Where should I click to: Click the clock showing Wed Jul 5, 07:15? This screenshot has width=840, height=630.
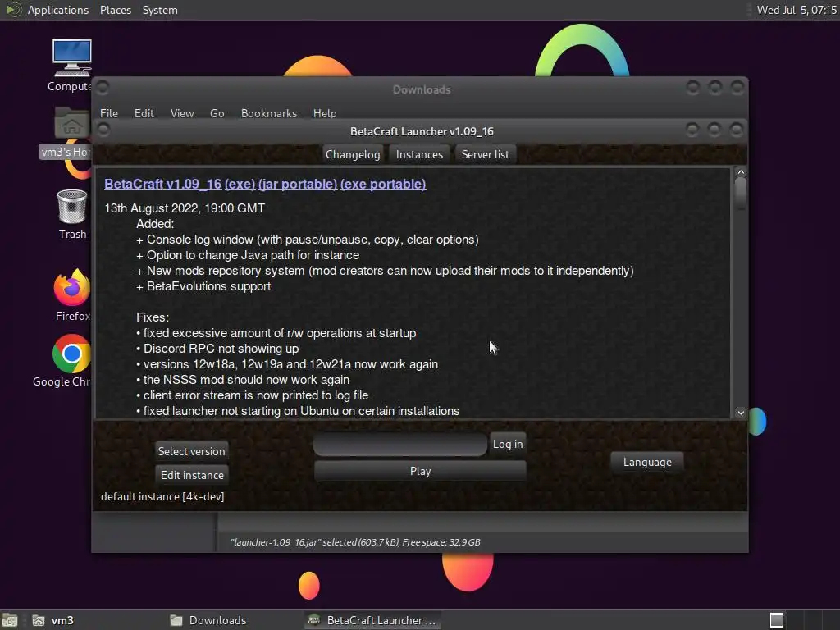(796, 10)
